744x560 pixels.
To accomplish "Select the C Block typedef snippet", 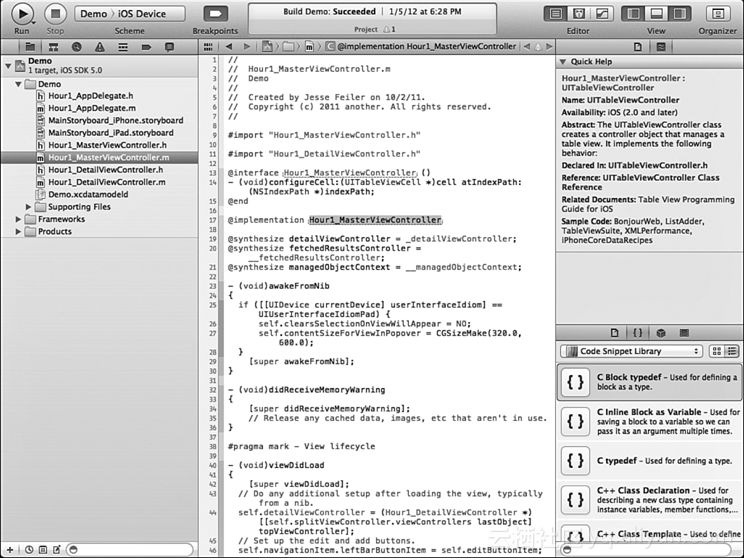I will 650,382.
